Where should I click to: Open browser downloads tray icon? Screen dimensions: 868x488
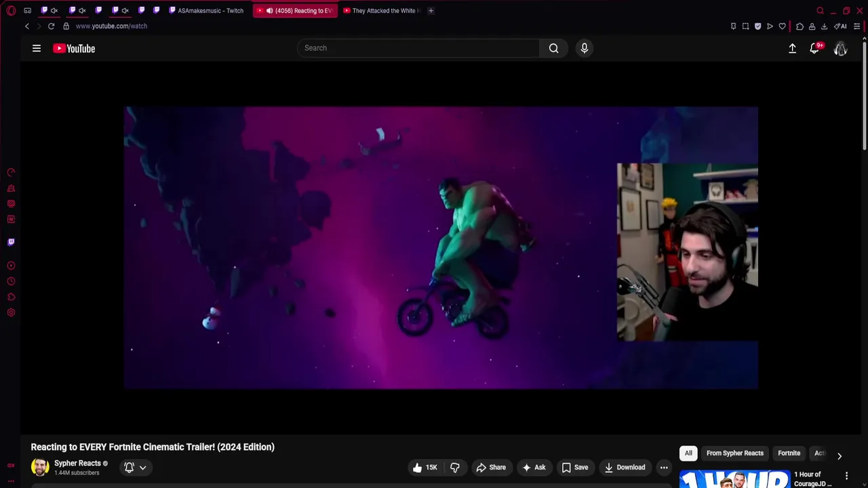(x=824, y=26)
